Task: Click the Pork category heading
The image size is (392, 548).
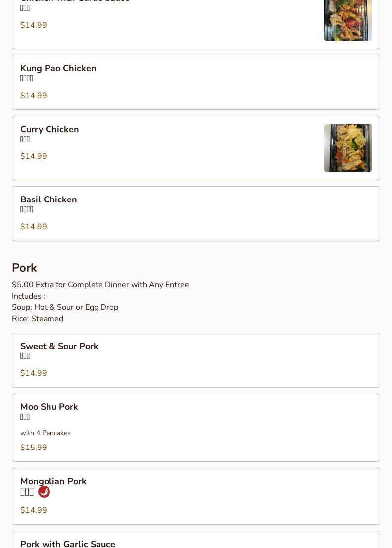Action: tap(24, 268)
